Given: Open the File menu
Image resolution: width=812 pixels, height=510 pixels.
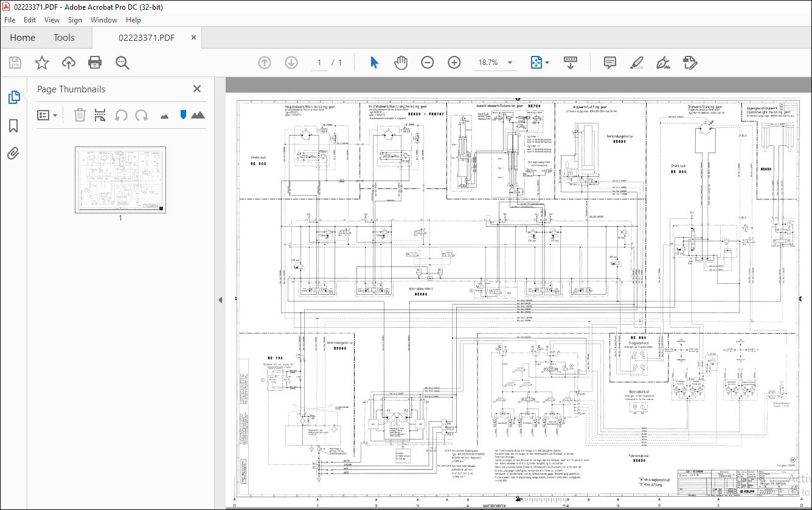Looking at the screenshot, I should [10, 20].
